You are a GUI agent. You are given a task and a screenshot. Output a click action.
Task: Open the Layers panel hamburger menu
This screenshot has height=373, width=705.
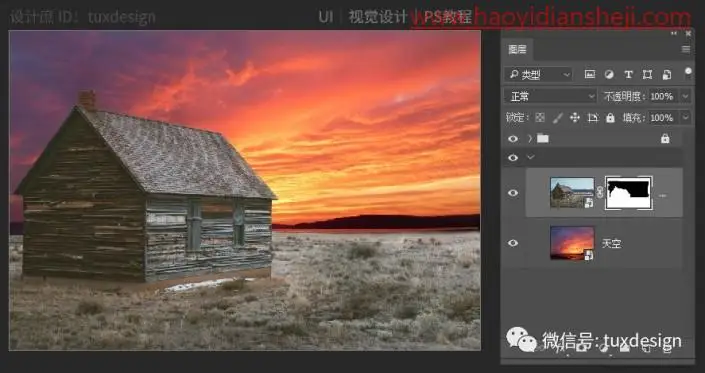coord(686,49)
